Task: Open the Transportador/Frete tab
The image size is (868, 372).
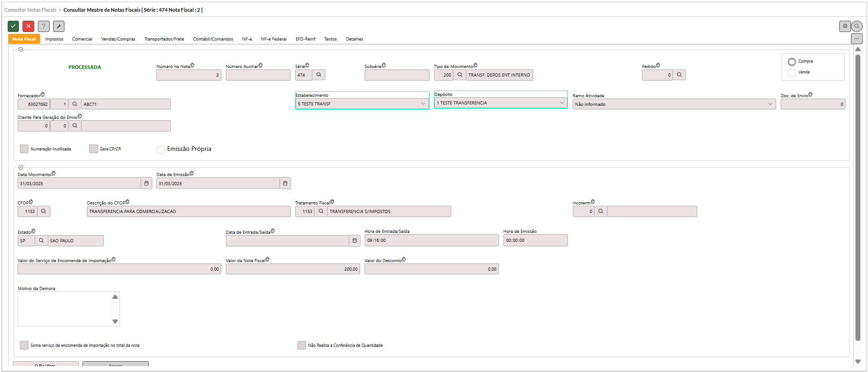Action: [164, 39]
